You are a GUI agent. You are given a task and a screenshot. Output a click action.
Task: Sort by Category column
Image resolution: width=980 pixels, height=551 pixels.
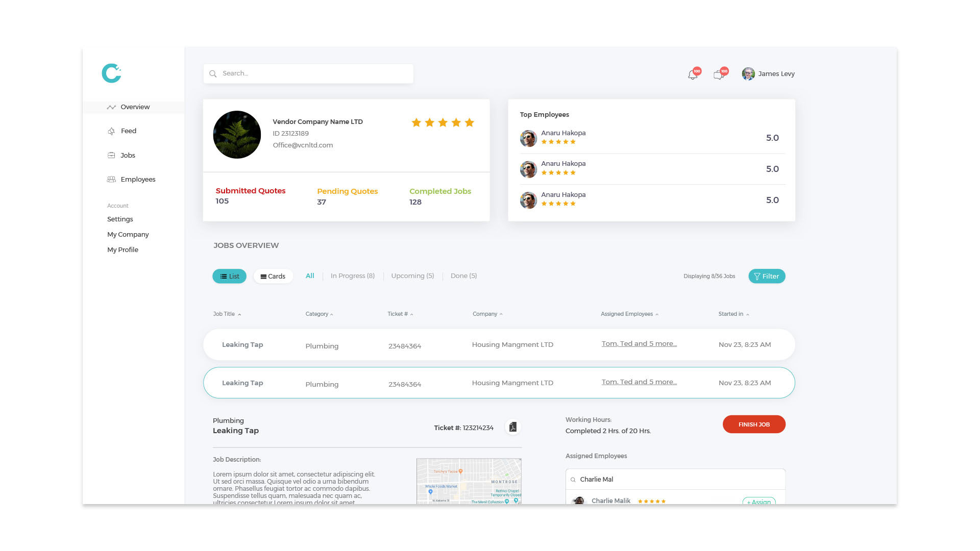(319, 314)
